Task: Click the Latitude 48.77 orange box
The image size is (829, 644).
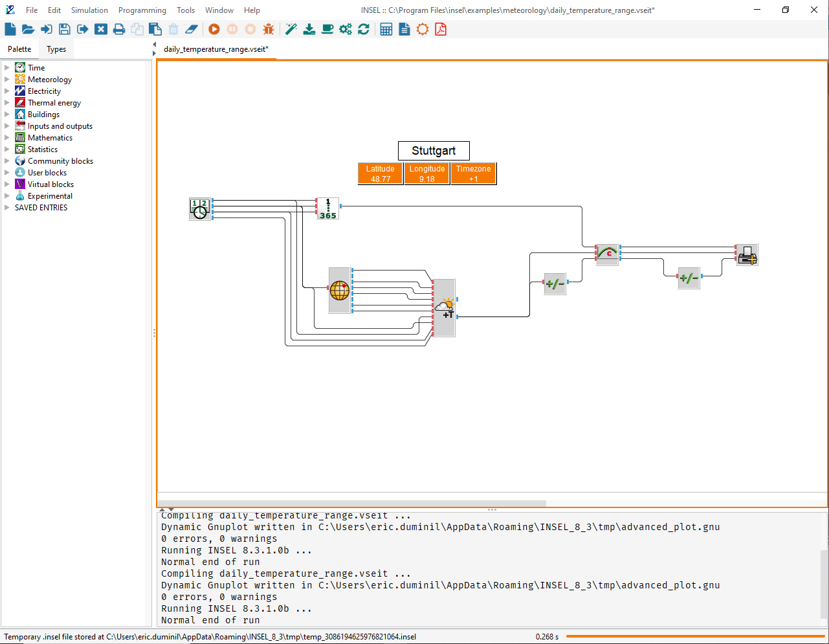Action: click(x=381, y=173)
